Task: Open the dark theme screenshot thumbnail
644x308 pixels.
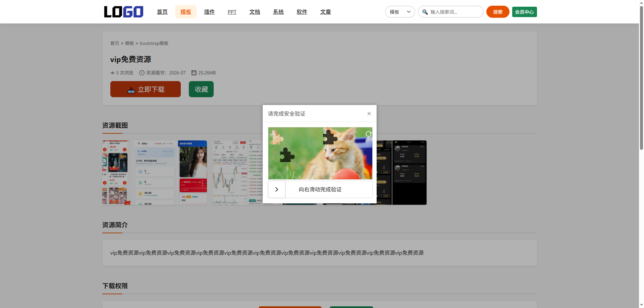Action: [x=401, y=173]
